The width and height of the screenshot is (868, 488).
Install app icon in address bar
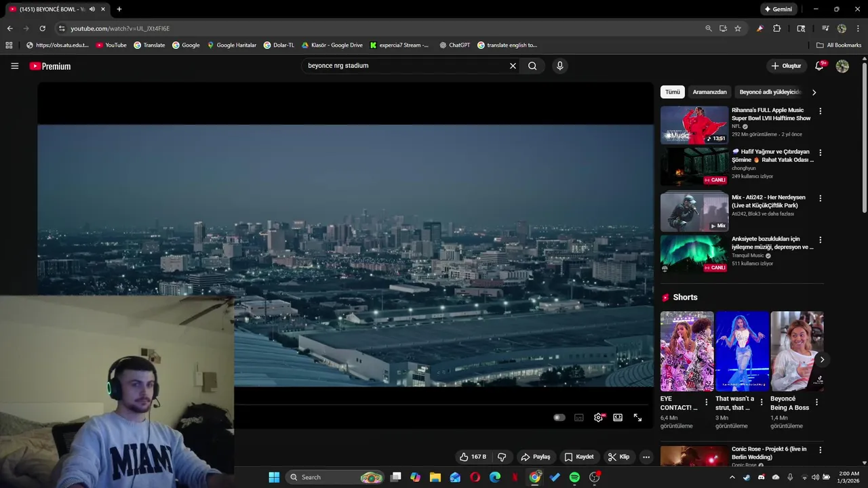pos(723,28)
